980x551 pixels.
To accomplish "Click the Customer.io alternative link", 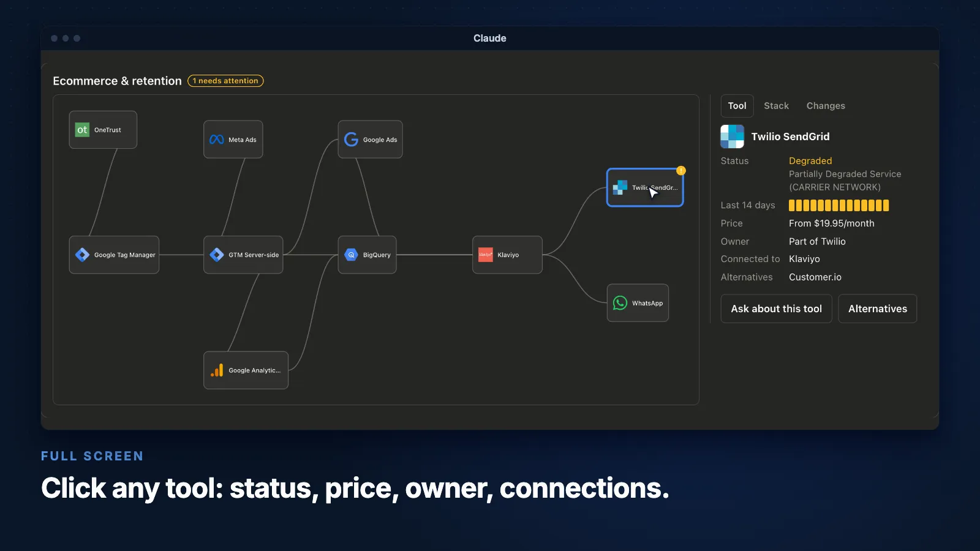I will coord(815,277).
